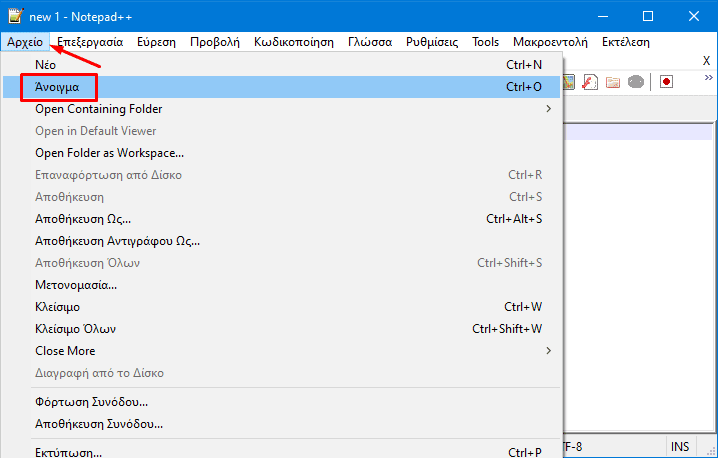The width and height of the screenshot is (718, 458).
Task: Choose Αποθήκευση Ως... entry
Action: 282,219
